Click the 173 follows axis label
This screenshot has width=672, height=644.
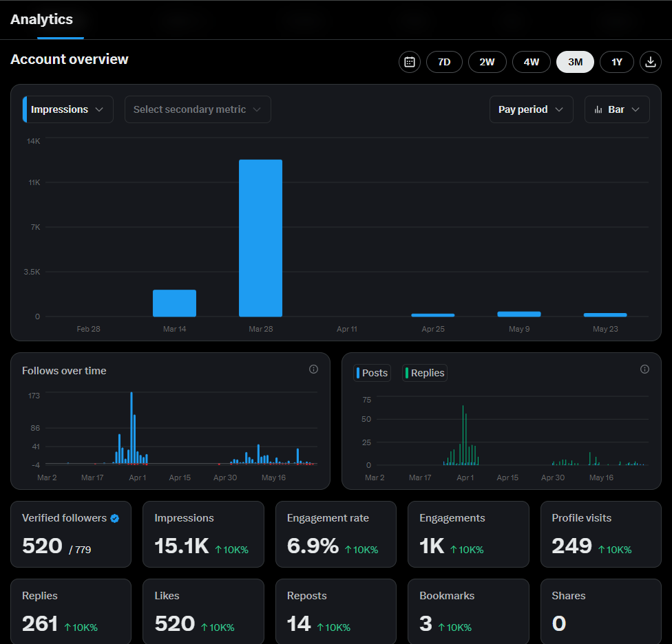[x=34, y=396]
